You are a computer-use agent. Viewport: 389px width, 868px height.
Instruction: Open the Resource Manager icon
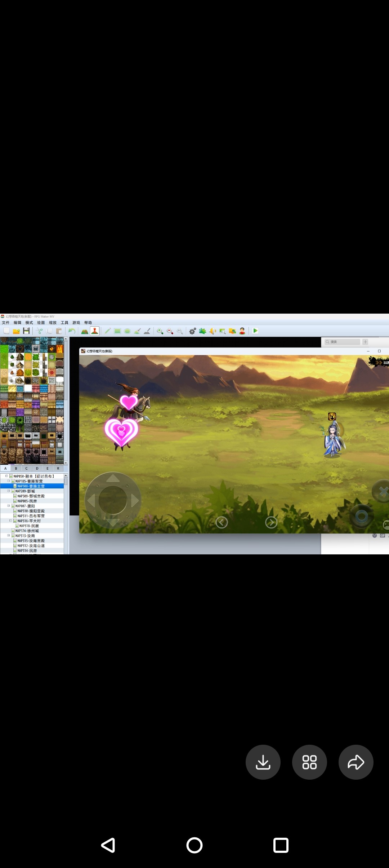pyautogui.click(x=232, y=331)
